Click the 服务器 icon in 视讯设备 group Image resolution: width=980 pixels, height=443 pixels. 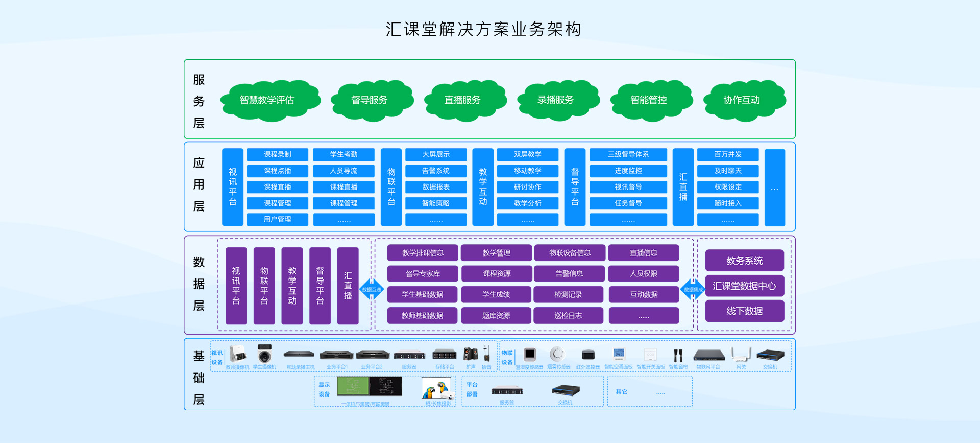click(409, 355)
